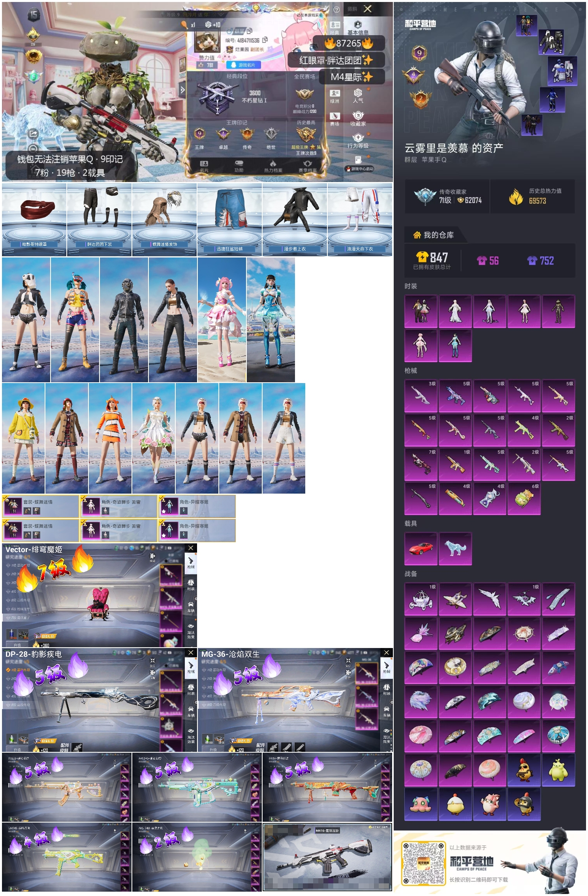Viewport: 588px width, 896px height.
Task: Select the 暗影哥特眼罩 item
Action: pyautogui.click(x=34, y=220)
